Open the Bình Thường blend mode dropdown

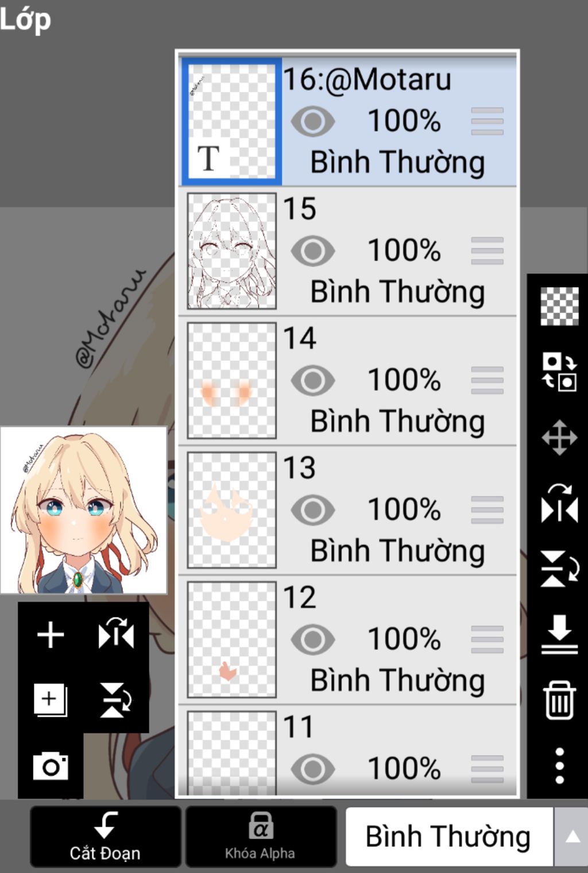pos(449,836)
